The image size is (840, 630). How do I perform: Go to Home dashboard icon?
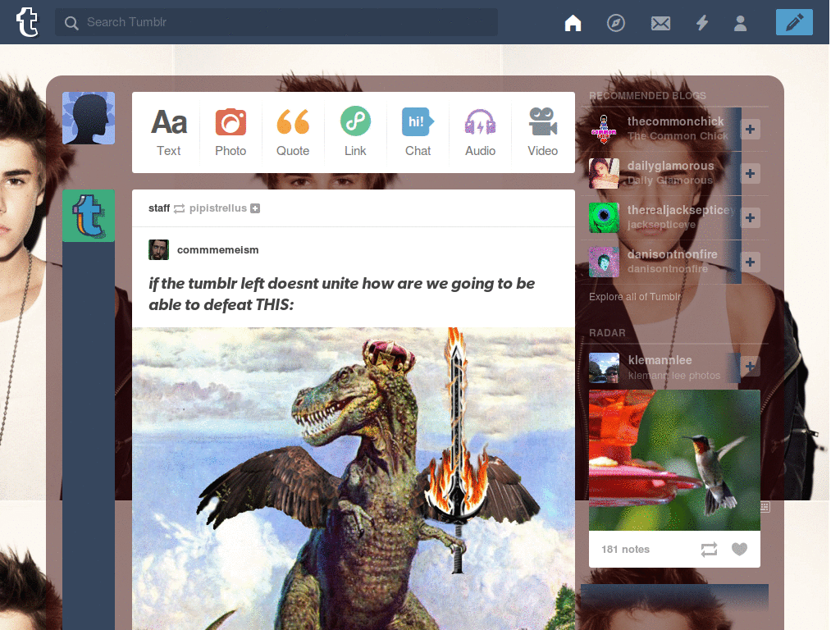(573, 23)
